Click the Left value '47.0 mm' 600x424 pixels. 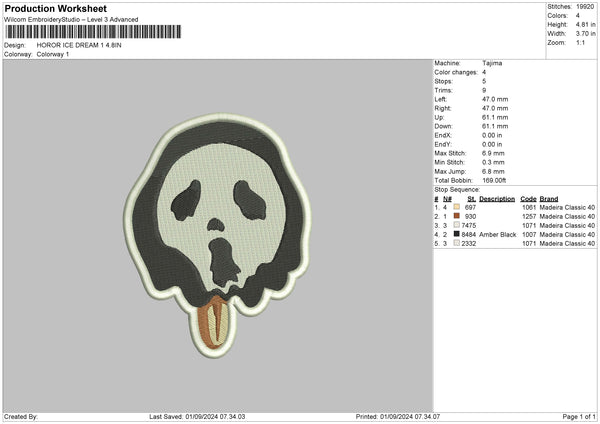[495, 99]
